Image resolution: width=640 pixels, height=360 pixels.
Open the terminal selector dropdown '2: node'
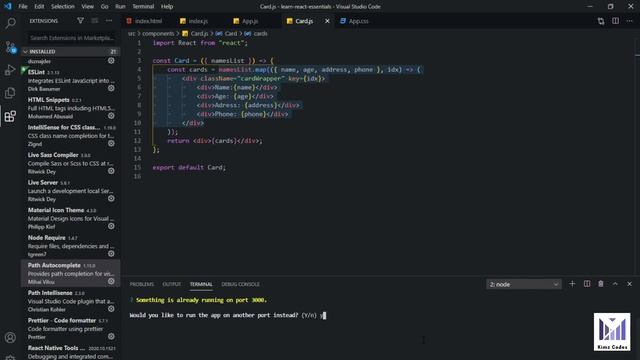[524, 284]
